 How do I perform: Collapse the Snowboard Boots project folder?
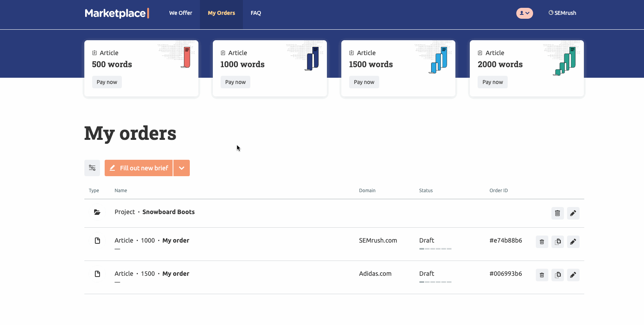(97, 212)
